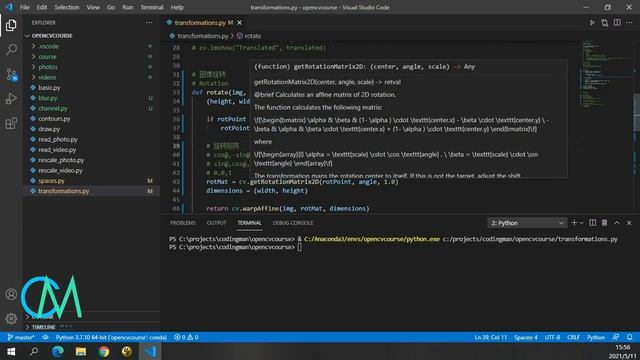Open the Search view in activity bar
Viewport: 640px width, 360px height.
(x=11, y=50)
